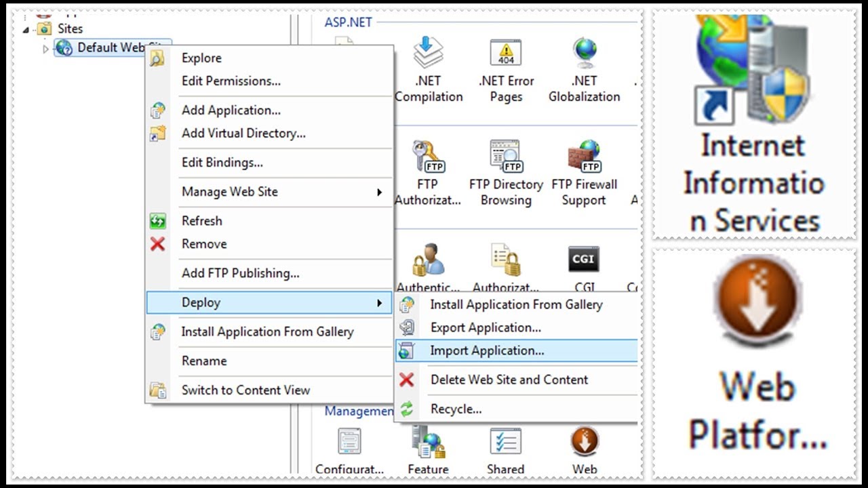Select Add Application in the context menu
The width and height of the screenshot is (868, 488).
pos(269,110)
